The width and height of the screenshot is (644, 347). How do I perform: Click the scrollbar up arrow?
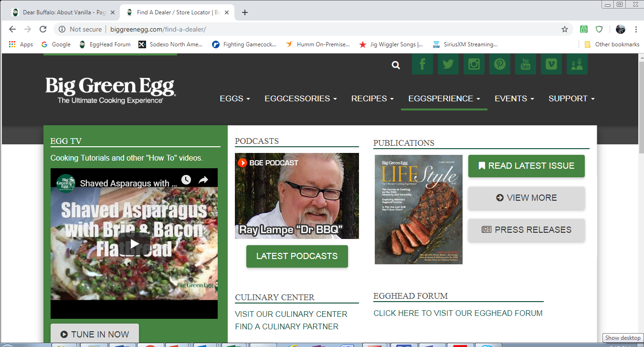(x=641, y=57)
